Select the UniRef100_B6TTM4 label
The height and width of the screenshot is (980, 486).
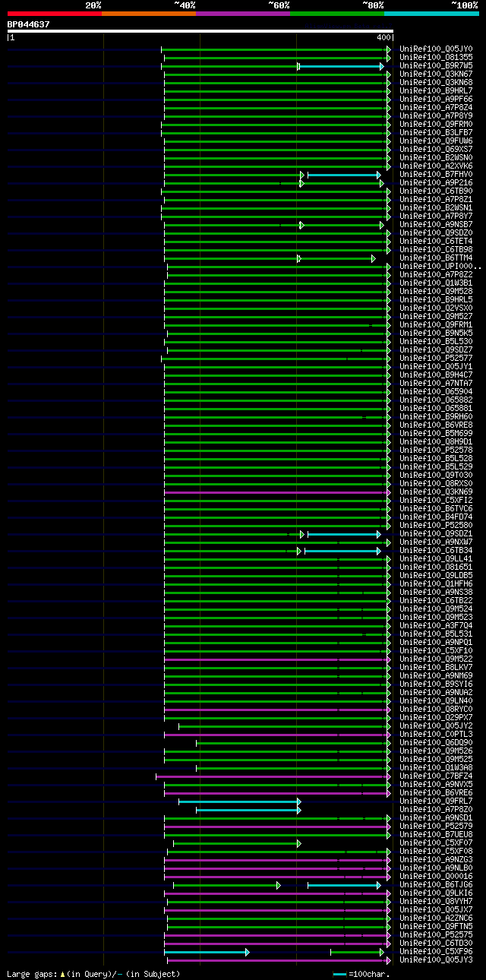click(436, 258)
